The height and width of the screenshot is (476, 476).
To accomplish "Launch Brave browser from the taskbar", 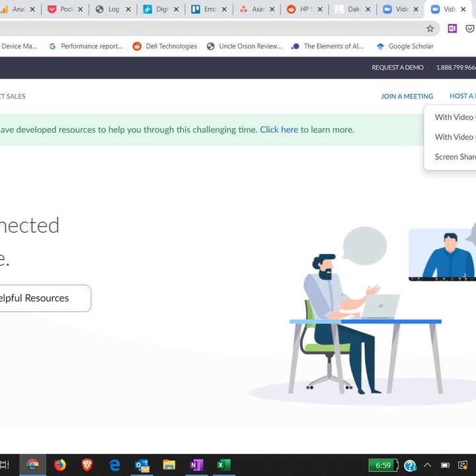I will (x=87, y=465).
